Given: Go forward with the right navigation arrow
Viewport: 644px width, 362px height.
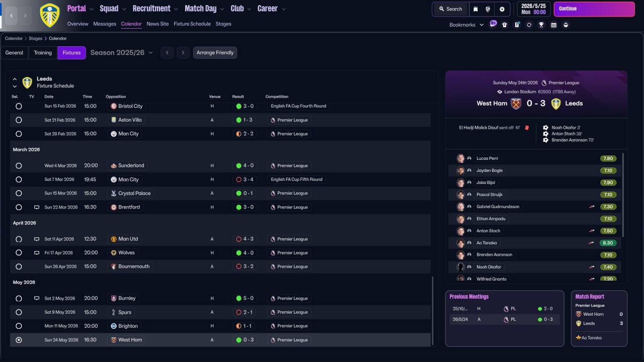Looking at the screenshot, I should click(25, 16).
